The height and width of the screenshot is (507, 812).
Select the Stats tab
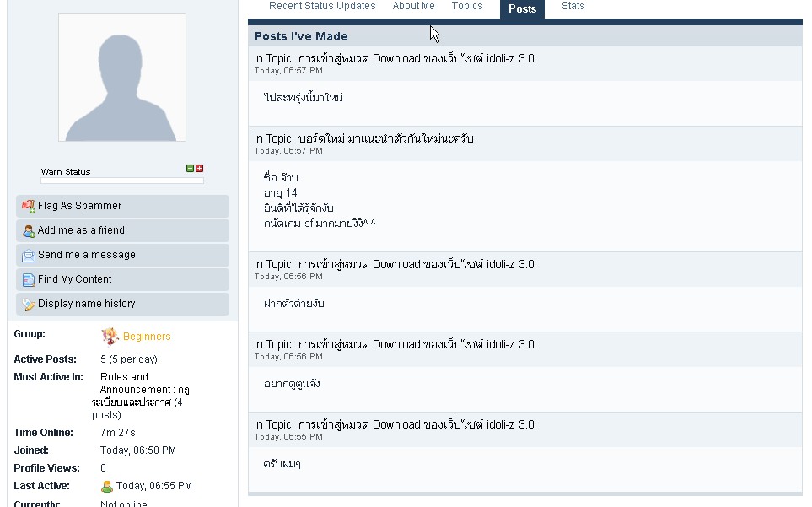pyautogui.click(x=573, y=6)
